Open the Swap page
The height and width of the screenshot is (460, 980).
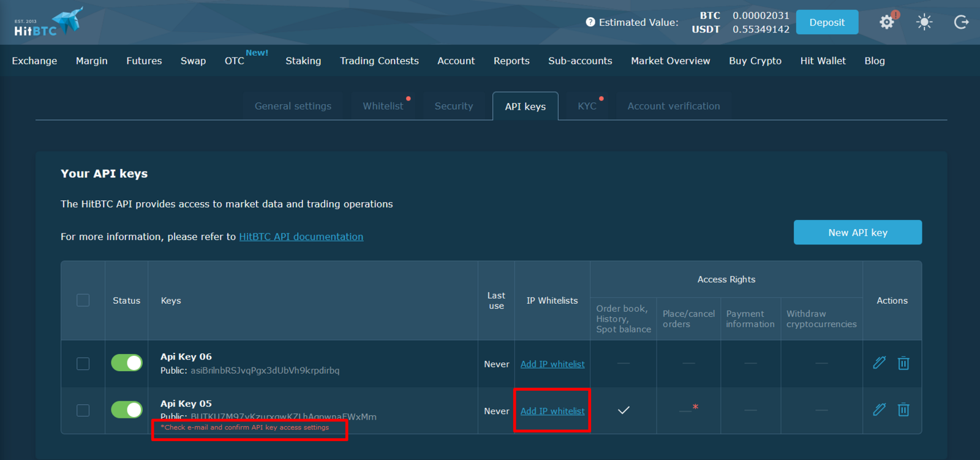[193, 61]
